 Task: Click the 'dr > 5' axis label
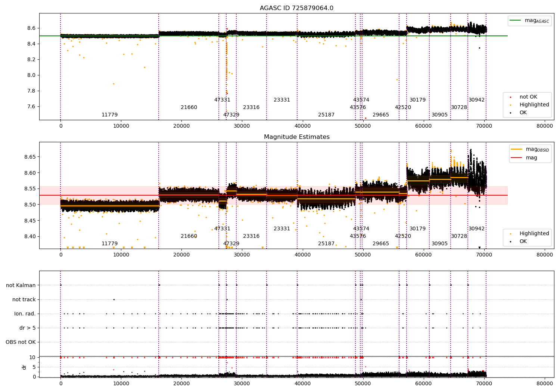pyautogui.click(x=28, y=328)
